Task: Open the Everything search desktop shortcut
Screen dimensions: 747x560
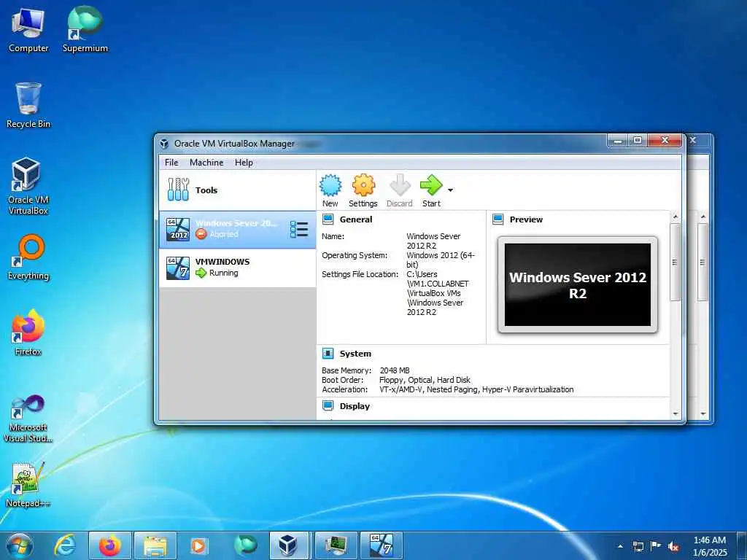Action: click(x=28, y=257)
